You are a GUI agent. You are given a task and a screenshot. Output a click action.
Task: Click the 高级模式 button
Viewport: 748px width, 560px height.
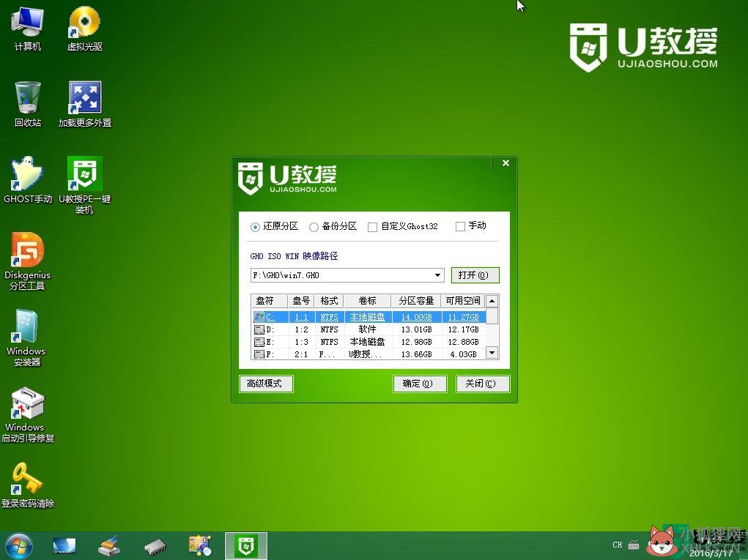point(266,384)
